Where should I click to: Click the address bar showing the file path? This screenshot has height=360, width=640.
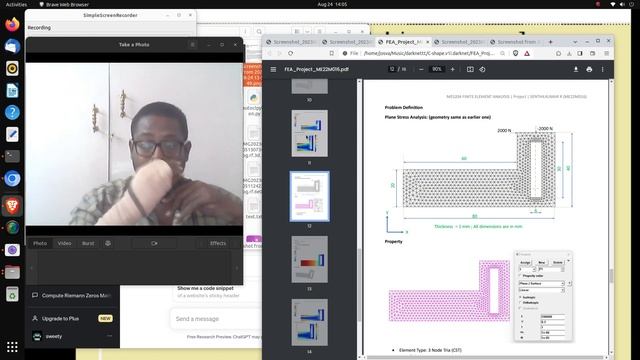pyautogui.click(x=429, y=53)
